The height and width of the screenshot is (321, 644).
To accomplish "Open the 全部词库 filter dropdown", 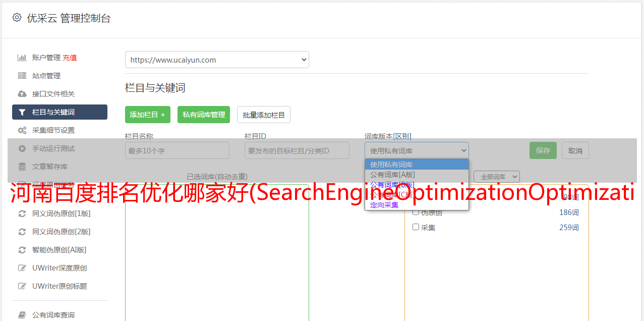I will [x=497, y=177].
